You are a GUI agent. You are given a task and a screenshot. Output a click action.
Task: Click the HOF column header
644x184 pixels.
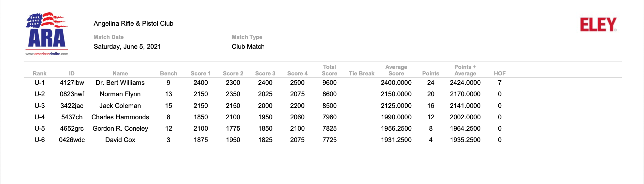point(500,73)
